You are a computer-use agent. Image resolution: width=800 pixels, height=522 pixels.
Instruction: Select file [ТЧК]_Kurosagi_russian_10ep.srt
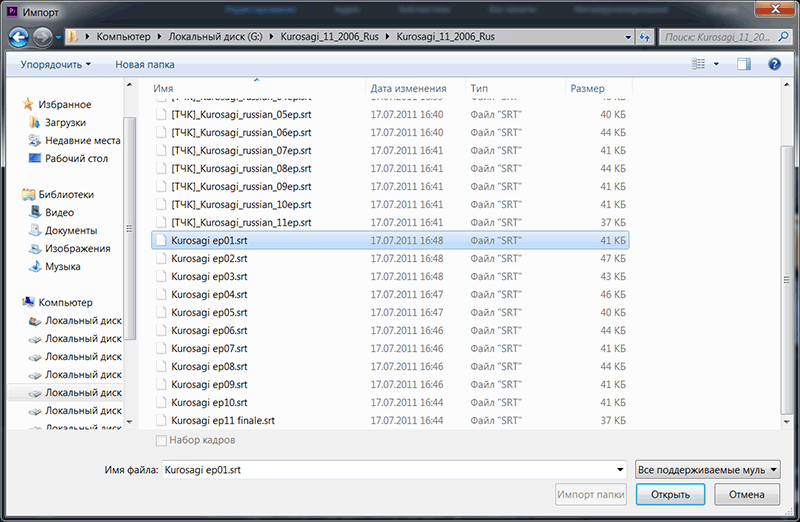[390, 204]
